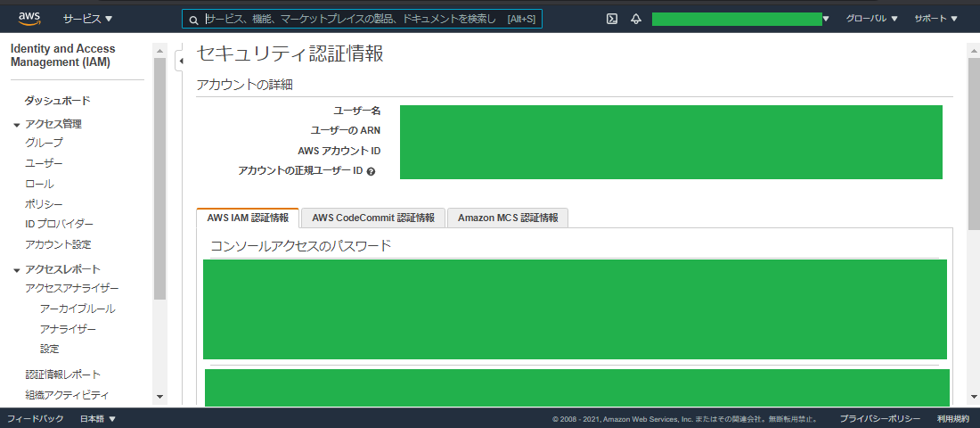Click the アカウントの詳細 section heading
This screenshot has width=980, height=428.
click(244, 86)
